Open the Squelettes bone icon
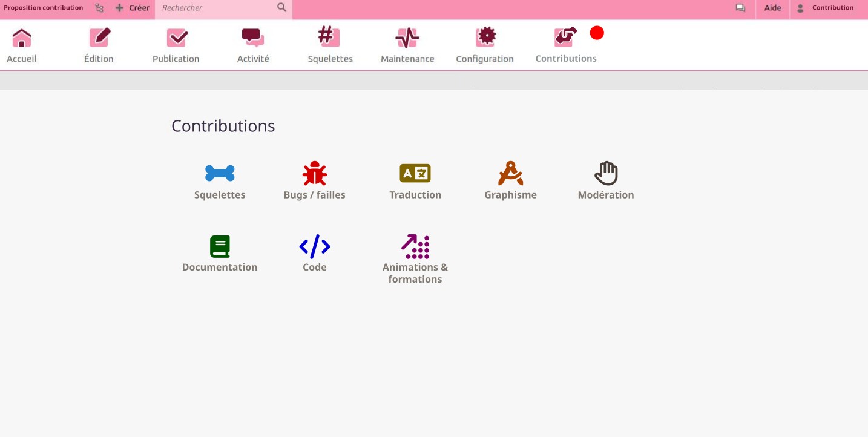Viewport: 868px width, 437px height. point(220,174)
